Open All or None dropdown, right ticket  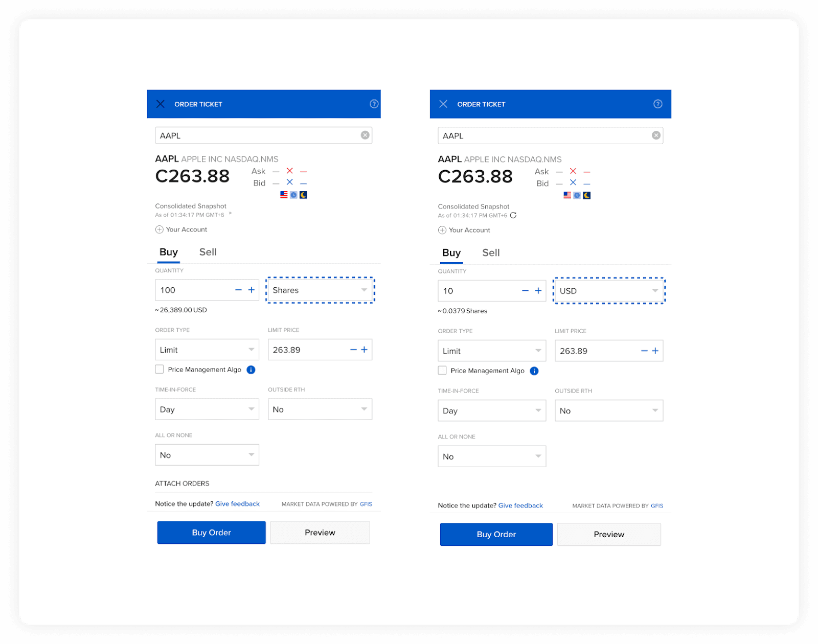tap(492, 456)
